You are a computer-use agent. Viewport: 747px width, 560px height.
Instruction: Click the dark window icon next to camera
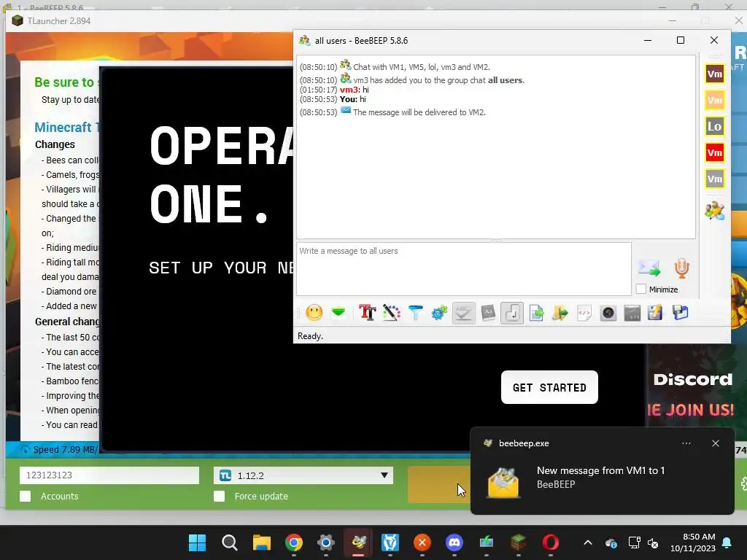pyautogui.click(x=632, y=313)
